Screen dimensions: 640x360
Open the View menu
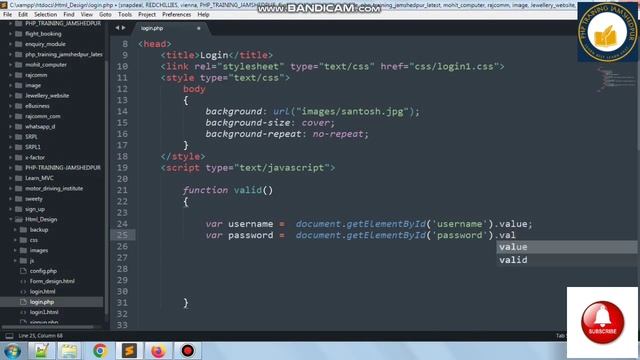pos(87,14)
